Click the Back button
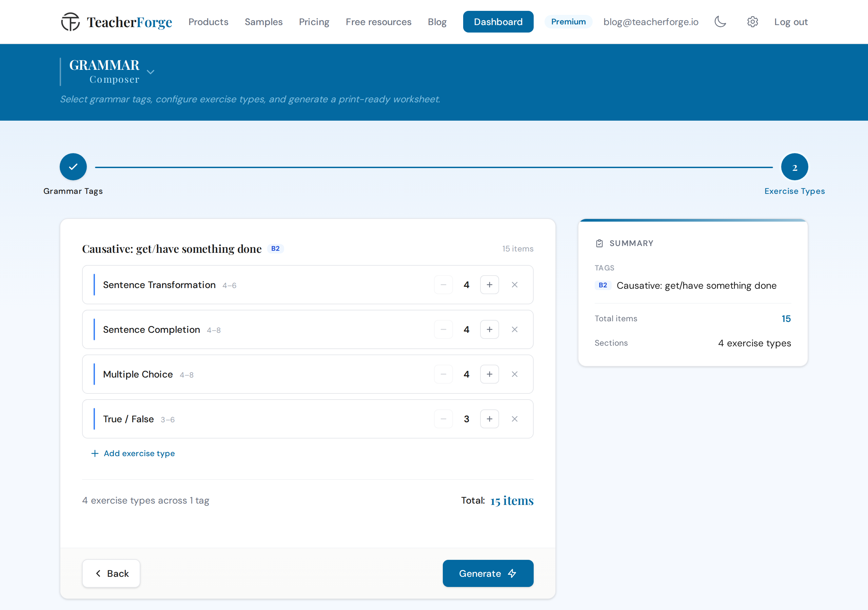This screenshot has height=610, width=868. click(x=111, y=573)
